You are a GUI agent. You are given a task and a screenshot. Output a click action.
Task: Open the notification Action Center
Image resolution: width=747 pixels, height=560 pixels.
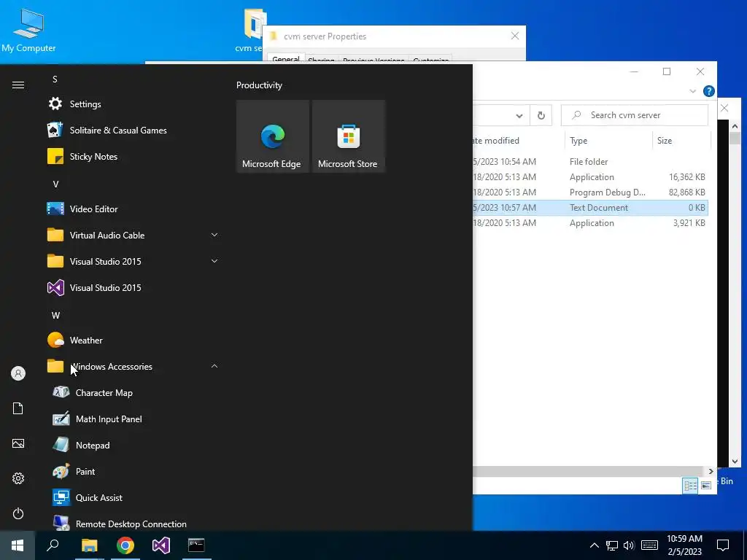click(723, 545)
